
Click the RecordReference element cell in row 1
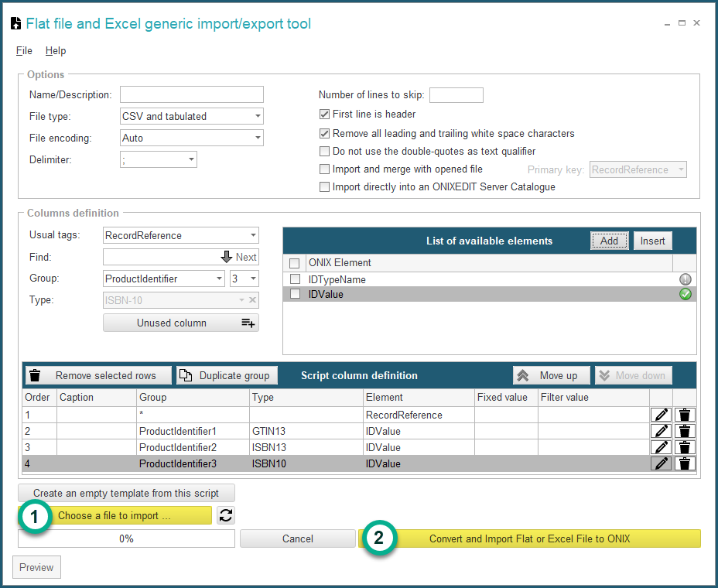coord(419,415)
